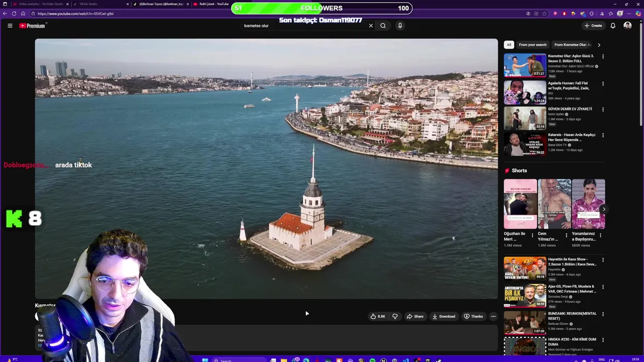Open options for Agalarla Human Fall Flat
The width and height of the screenshot is (644, 362).
tap(603, 84)
